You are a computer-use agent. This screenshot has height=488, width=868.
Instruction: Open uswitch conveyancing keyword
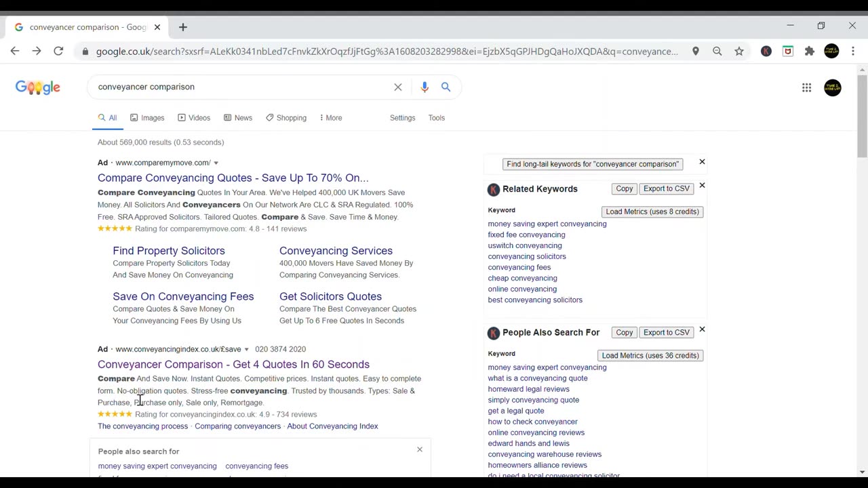click(x=525, y=245)
